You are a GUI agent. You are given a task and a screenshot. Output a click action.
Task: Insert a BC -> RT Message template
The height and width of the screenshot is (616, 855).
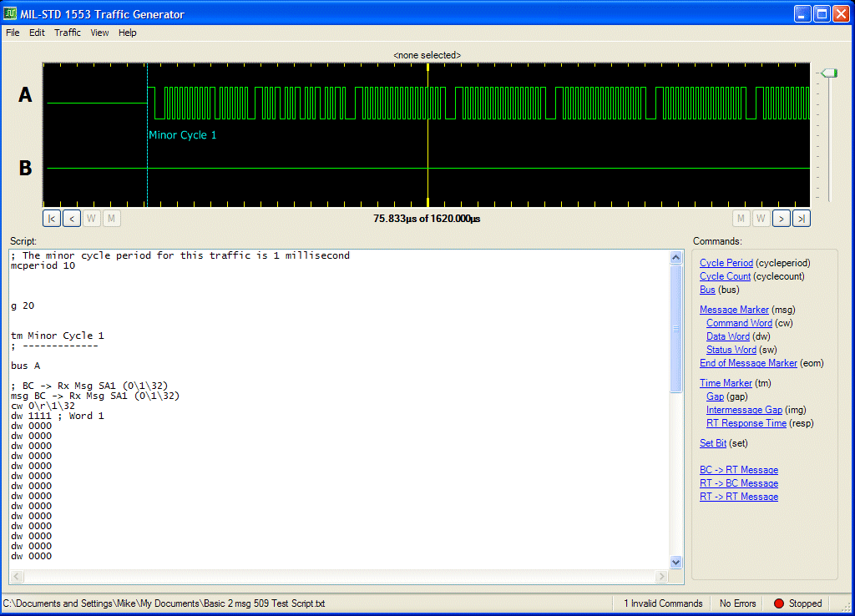pyautogui.click(x=739, y=470)
